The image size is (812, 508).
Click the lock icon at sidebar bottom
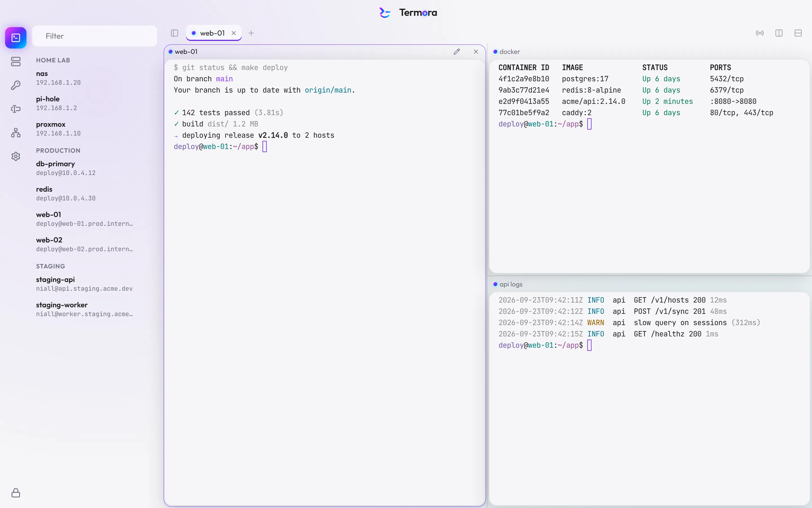coord(16,493)
